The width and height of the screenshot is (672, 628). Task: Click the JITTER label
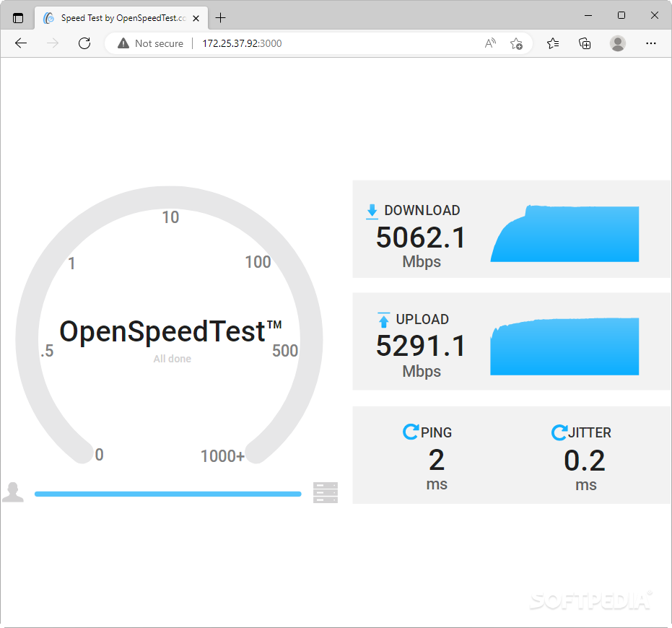click(590, 433)
